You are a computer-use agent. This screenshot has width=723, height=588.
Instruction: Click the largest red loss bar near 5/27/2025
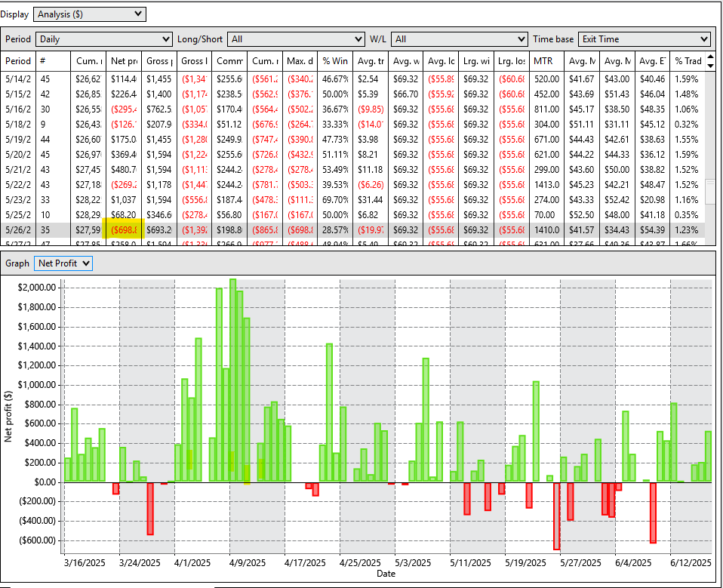pyautogui.click(x=556, y=516)
